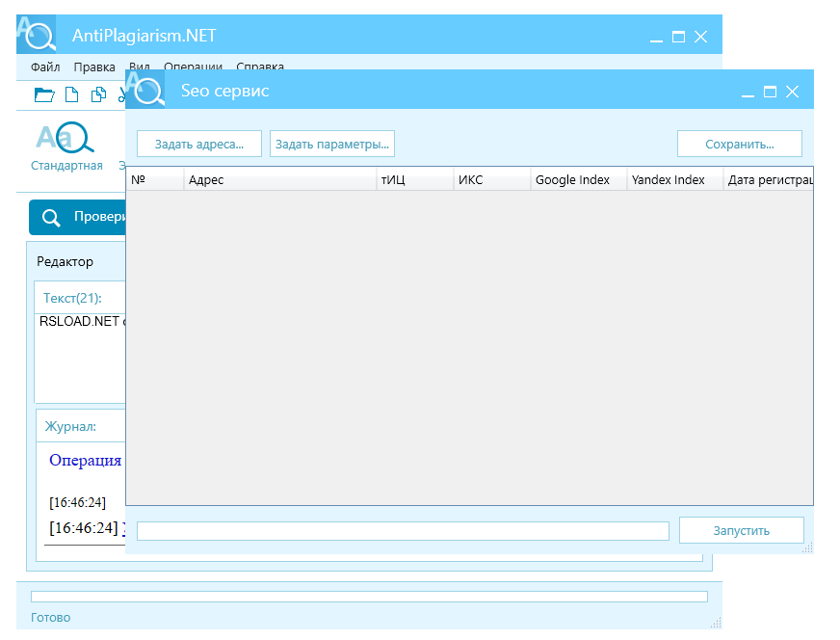
Task: Click the Сохранить... button
Action: click(739, 144)
